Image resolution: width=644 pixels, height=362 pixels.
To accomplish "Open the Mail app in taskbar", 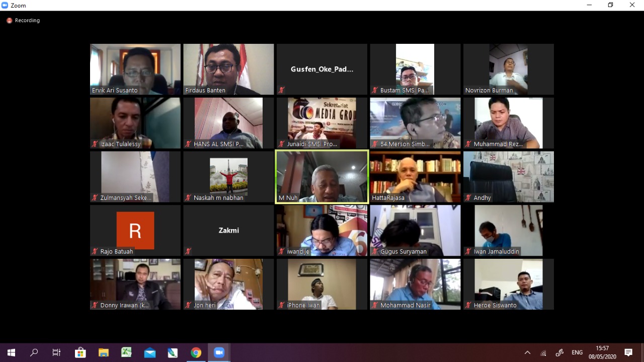I will click(149, 352).
